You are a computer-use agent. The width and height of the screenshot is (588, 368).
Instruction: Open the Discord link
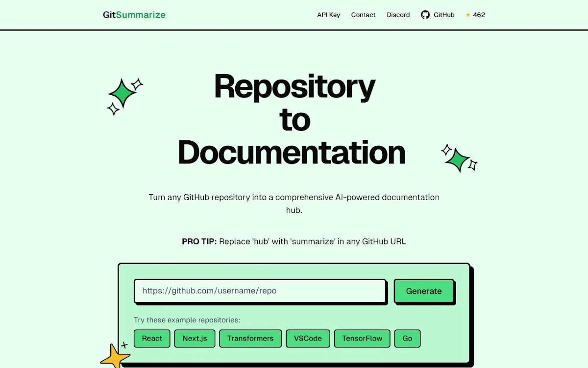(x=398, y=15)
